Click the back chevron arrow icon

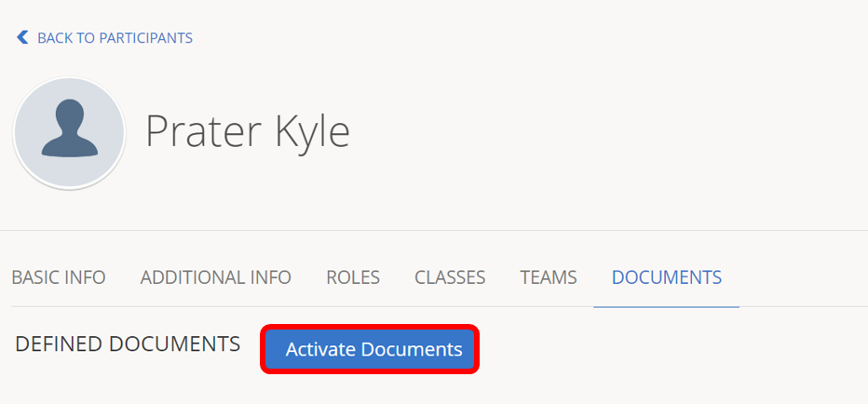click(x=22, y=38)
